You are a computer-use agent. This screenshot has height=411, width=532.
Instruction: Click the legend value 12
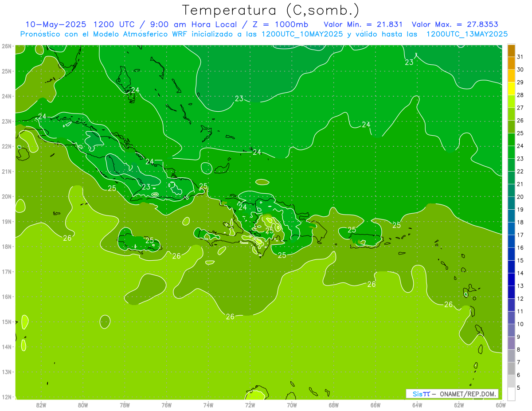[520, 298]
